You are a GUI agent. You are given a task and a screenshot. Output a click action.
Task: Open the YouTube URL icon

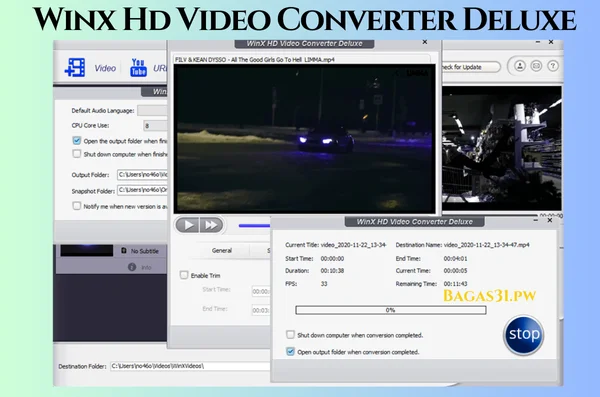pyautogui.click(x=138, y=67)
